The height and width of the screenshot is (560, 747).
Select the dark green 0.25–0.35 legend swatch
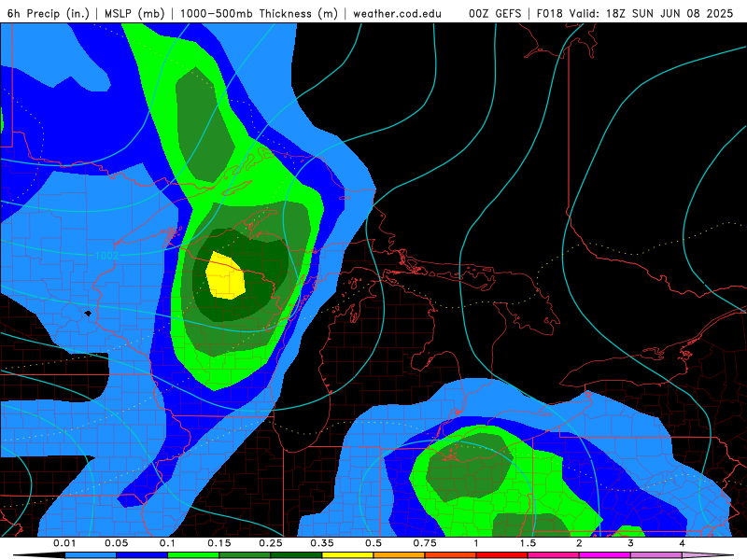pyautogui.click(x=296, y=555)
